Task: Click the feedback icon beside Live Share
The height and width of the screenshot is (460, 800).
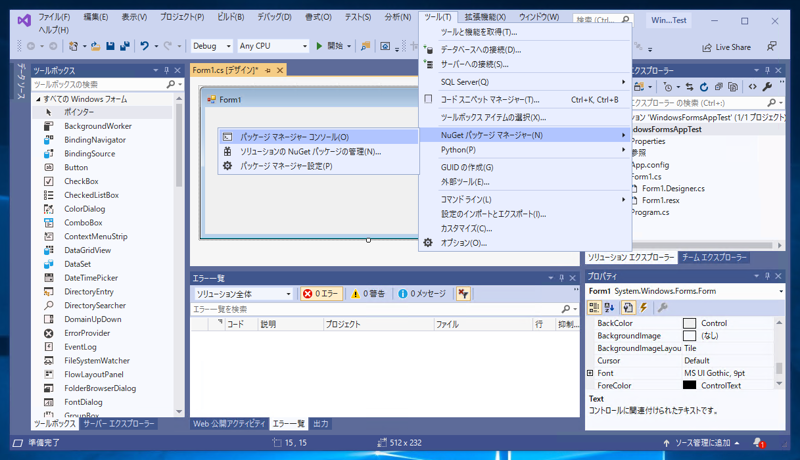Action: [x=771, y=46]
